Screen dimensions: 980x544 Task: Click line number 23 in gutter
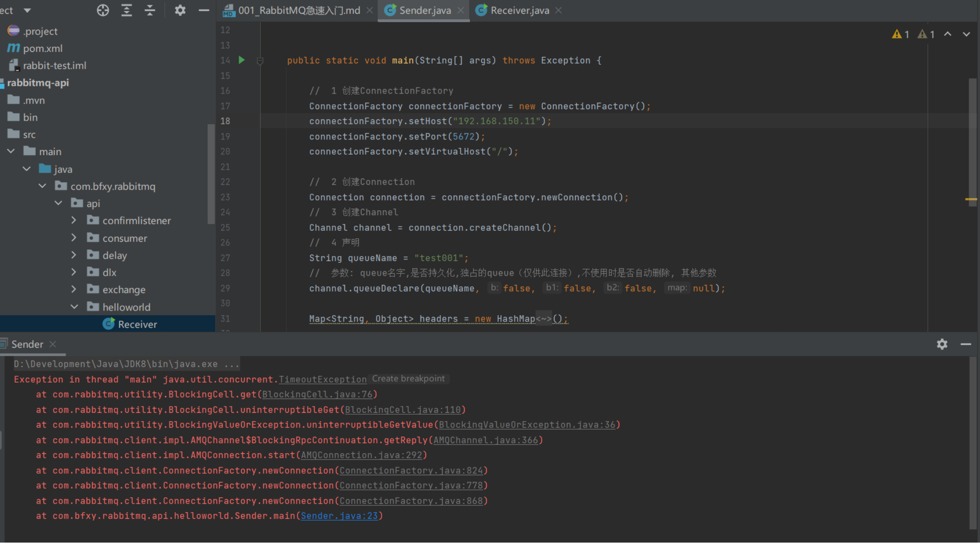(x=225, y=197)
